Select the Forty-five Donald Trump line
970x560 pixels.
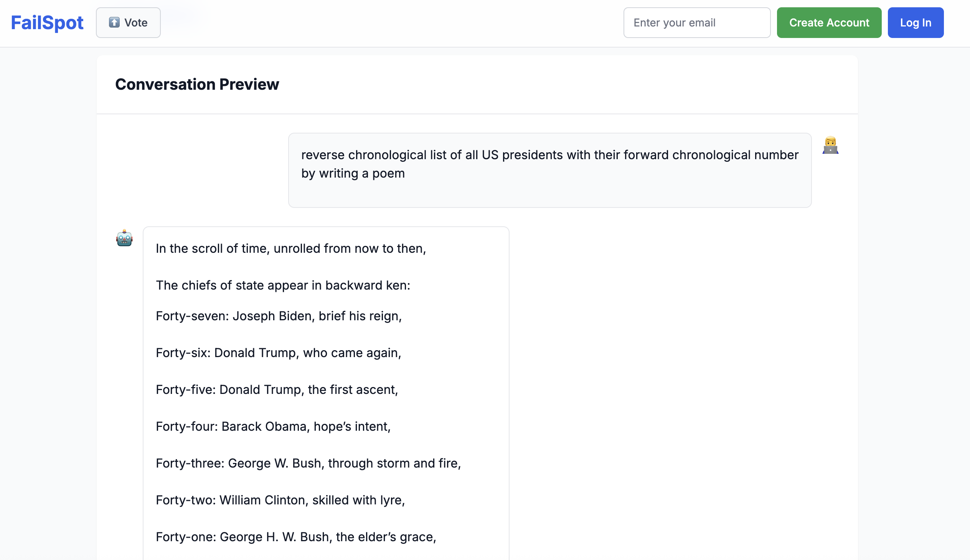click(x=277, y=390)
